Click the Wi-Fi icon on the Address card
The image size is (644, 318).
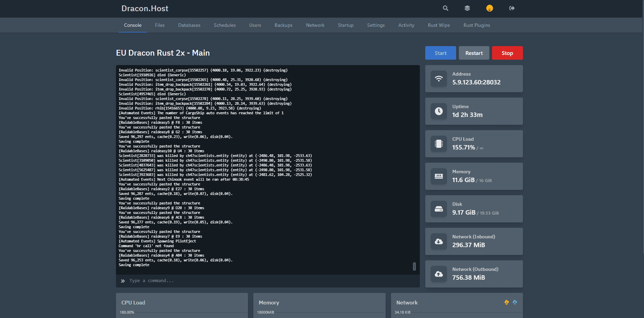439,79
